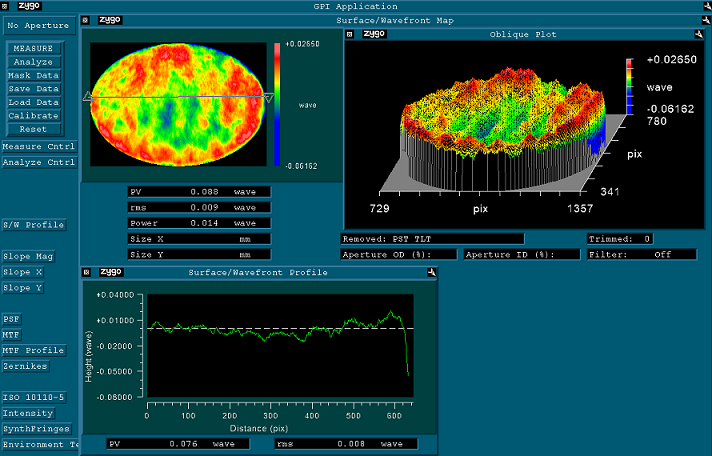
Task: Click the map rms 0.009 wave field
Action: point(199,208)
